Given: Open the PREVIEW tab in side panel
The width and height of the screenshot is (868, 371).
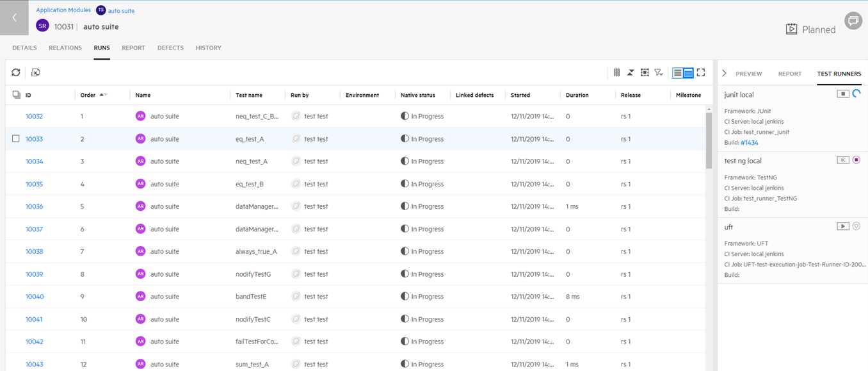Looking at the screenshot, I should (x=748, y=74).
